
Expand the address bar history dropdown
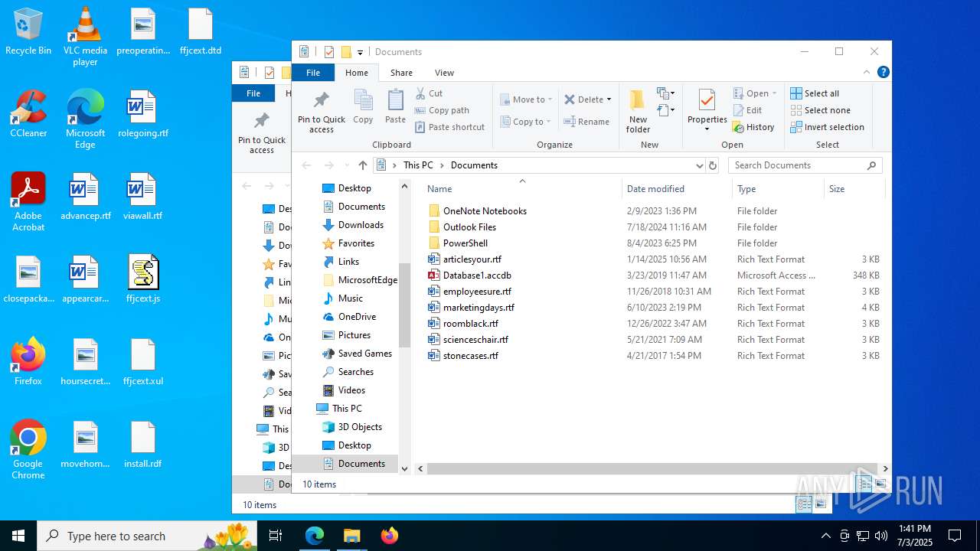point(699,165)
